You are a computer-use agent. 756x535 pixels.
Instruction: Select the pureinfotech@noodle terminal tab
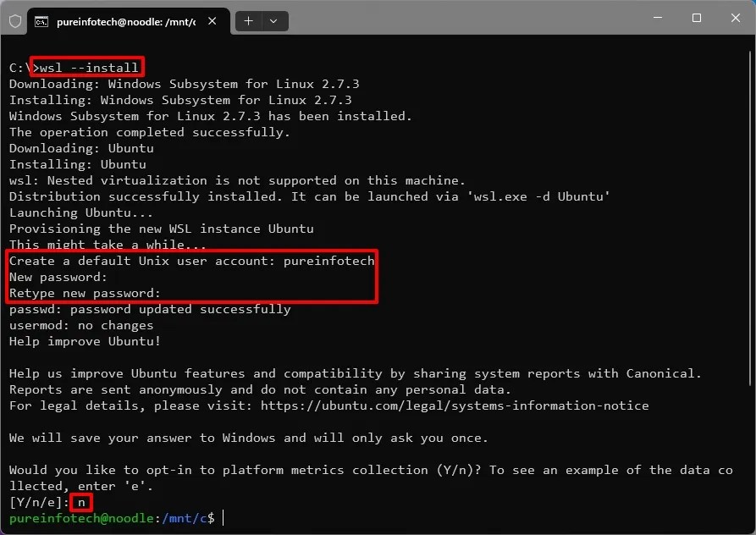[x=129, y=22]
